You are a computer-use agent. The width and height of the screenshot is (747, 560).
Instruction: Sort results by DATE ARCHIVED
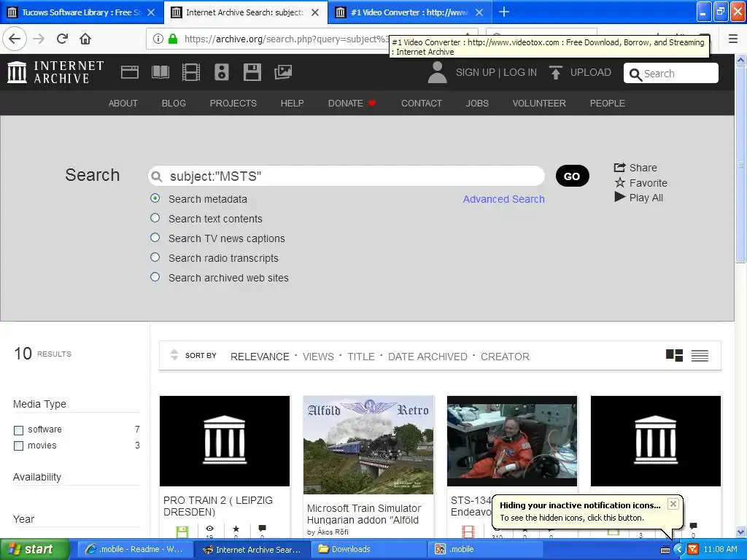427,357
